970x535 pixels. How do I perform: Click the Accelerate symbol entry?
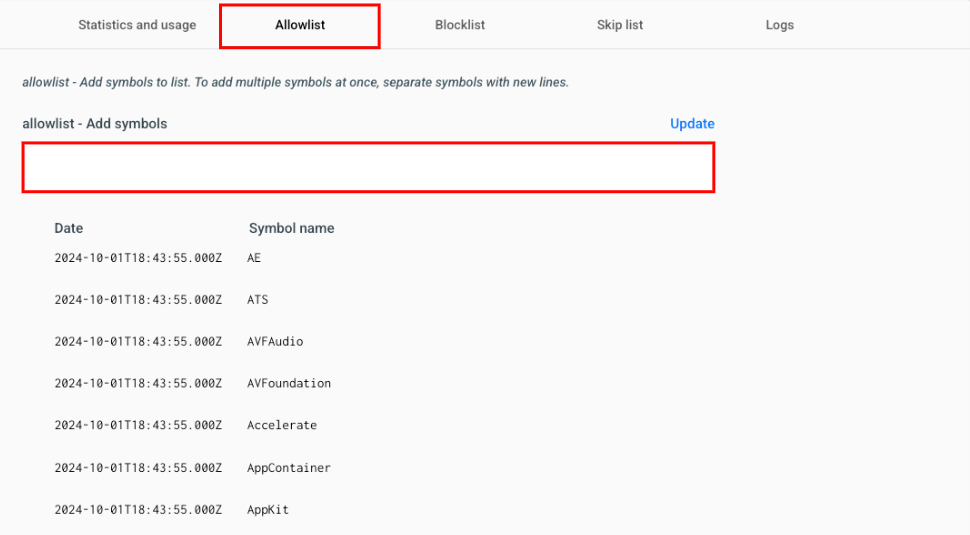(282, 426)
